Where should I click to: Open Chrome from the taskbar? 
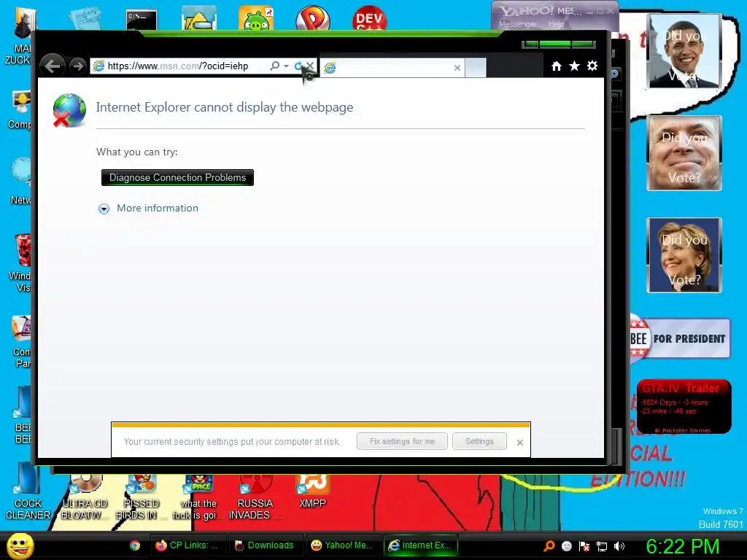point(135,545)
